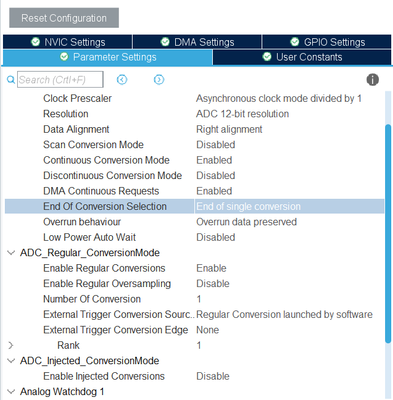Screen dimensions: 393x400
Task: Focus the Search (Ctrl+F) field
Action: [60, 80]
